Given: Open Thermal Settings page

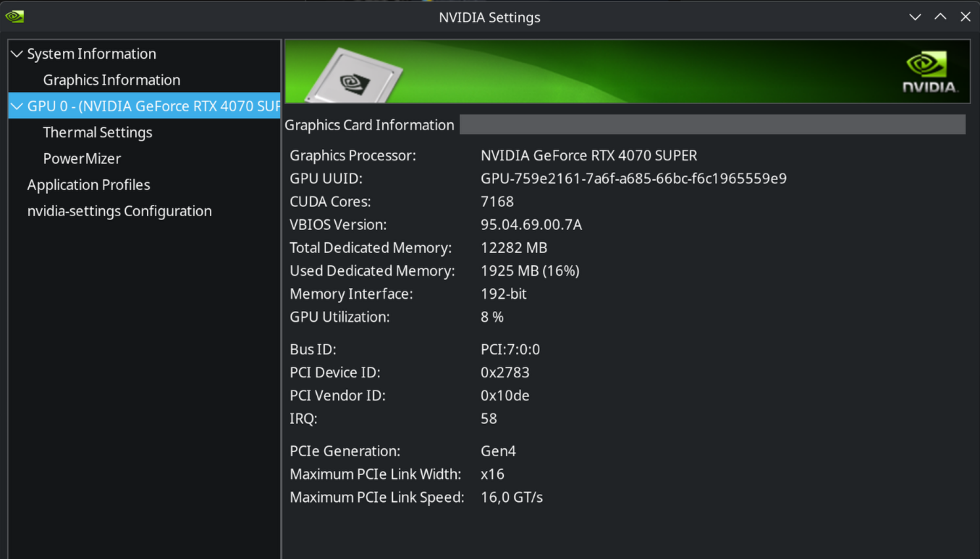Looking at the screenshot, I should 98,132.
